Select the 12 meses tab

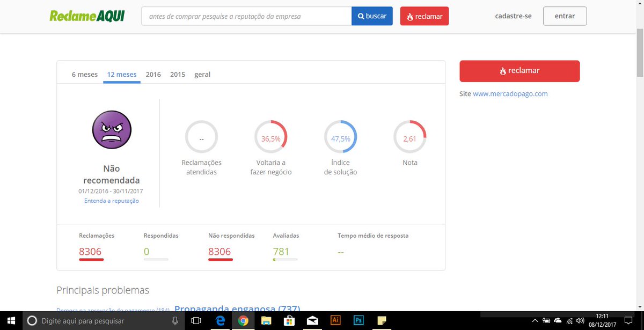(122, 75)
